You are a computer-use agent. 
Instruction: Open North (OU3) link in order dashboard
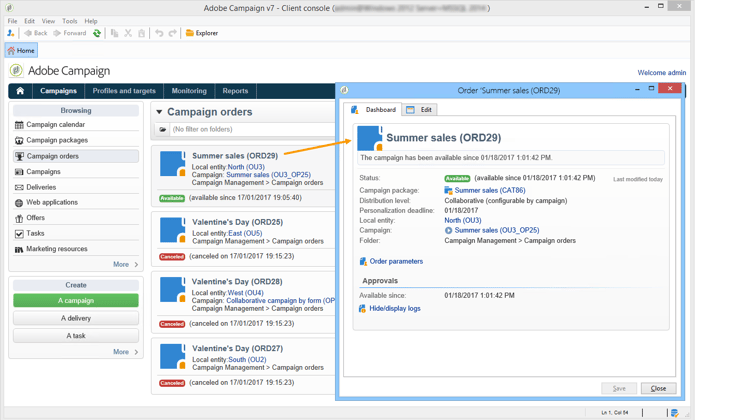coord(463,221)
